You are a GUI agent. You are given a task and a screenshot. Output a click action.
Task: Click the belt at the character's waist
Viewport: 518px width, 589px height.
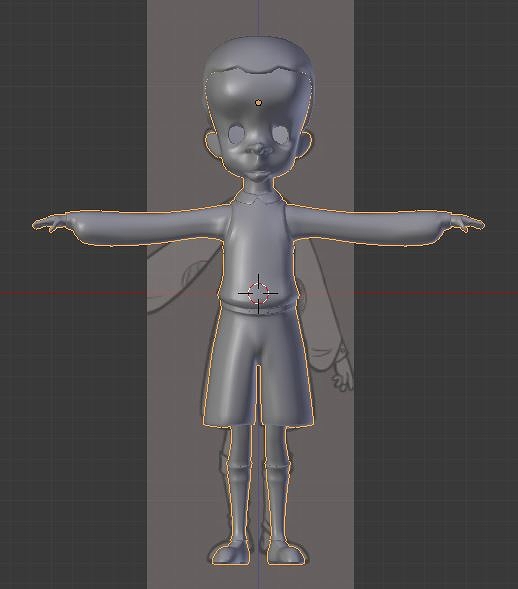258,308
